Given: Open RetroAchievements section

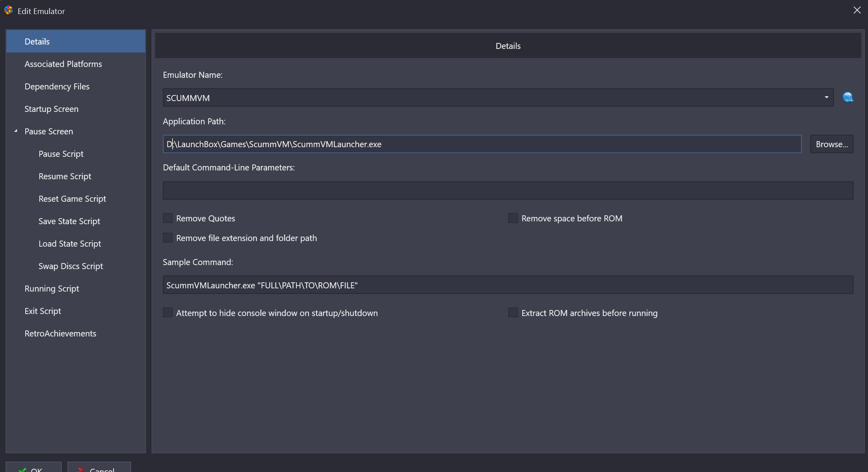Looking at the screenshot, I should tap(76, 333).
